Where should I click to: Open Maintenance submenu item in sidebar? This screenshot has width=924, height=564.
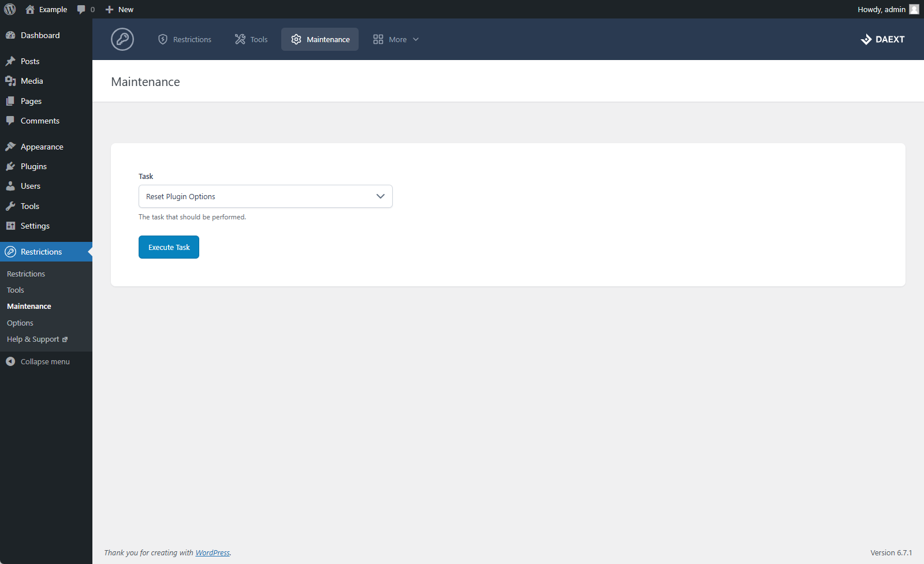(29, 306)
